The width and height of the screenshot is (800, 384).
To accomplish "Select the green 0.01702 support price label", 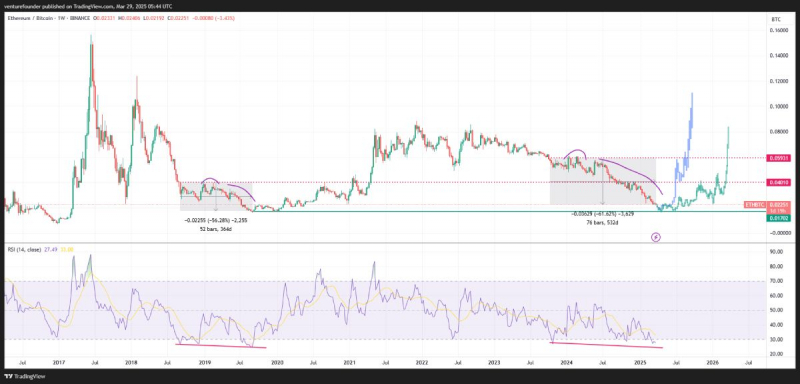I will [778, 218].
